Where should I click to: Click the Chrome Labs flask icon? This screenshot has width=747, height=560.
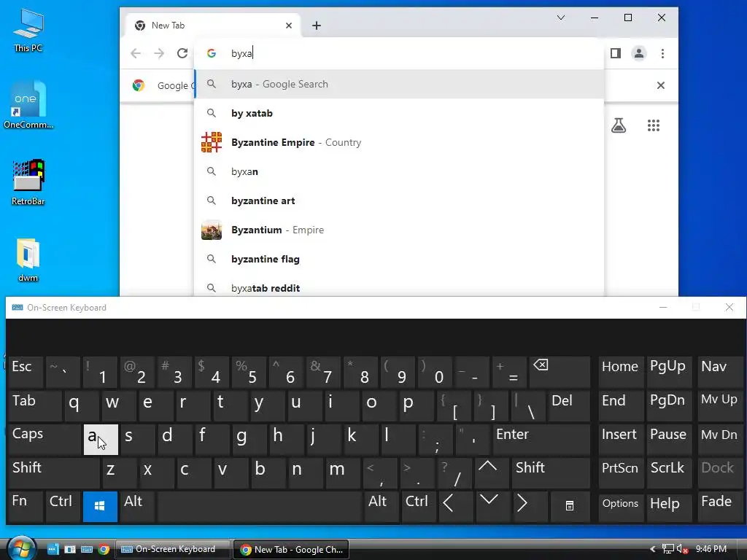pyautogui.click(x=619, y=125)
